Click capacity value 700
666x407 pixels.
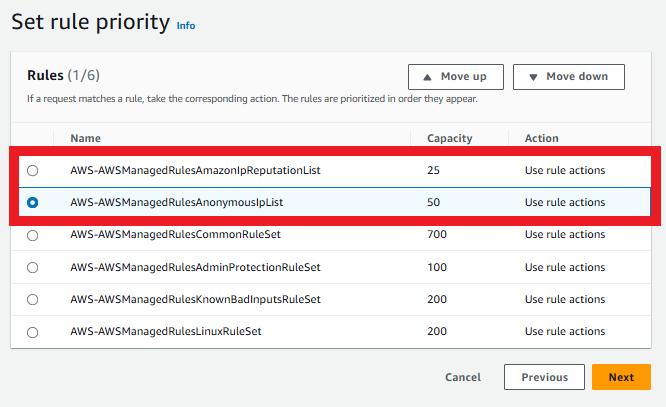(437, 235)
